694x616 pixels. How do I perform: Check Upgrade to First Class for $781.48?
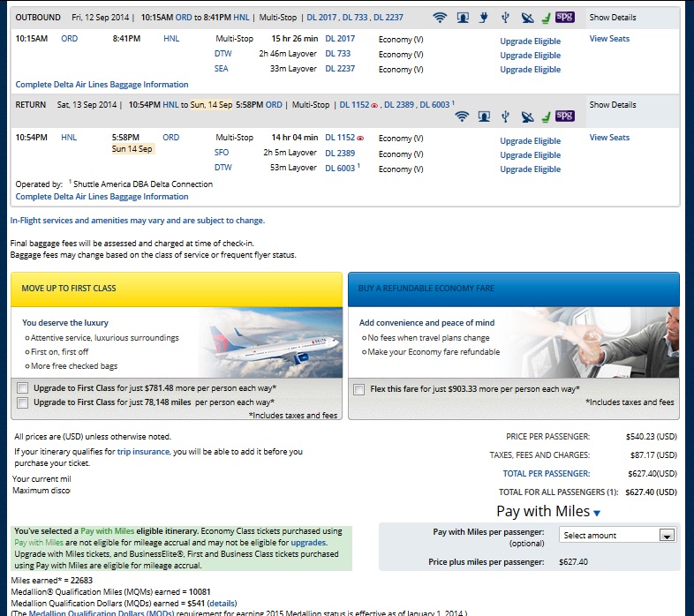[x=22, y=388]
